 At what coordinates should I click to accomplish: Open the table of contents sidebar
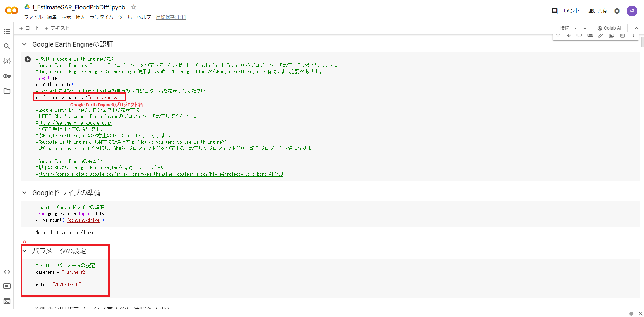tap(7, 32)
